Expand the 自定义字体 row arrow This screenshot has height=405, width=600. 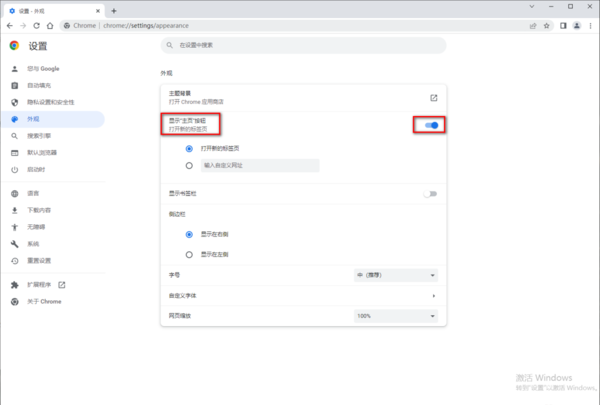[434, 296]
